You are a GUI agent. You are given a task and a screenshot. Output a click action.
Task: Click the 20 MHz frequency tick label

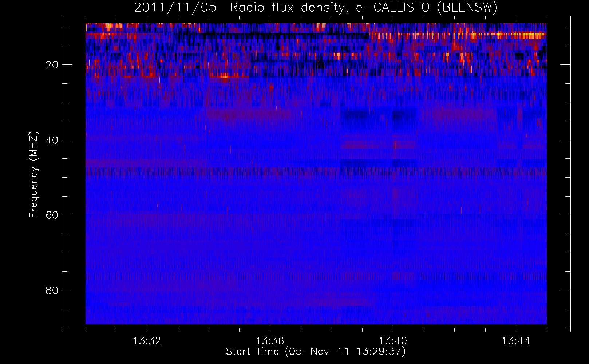(x=52, y=65)
